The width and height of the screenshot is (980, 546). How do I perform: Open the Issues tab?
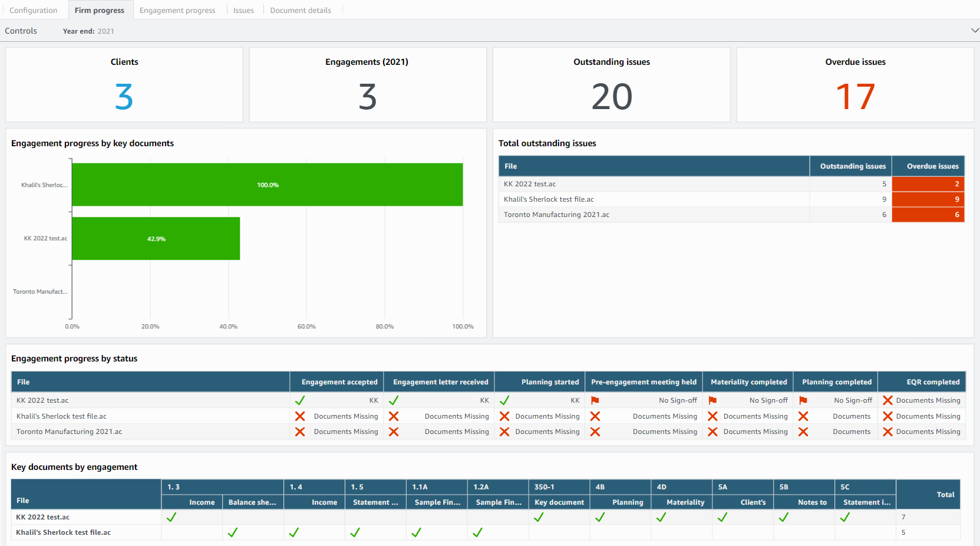click(243, 11)
